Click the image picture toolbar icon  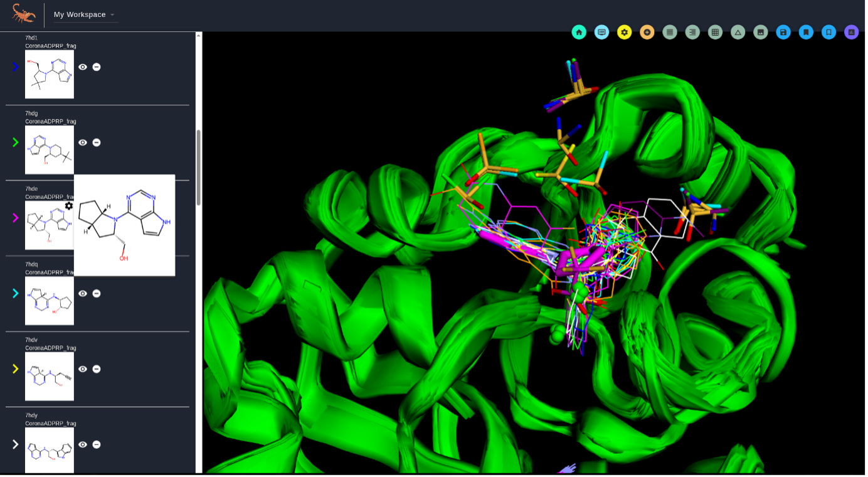pyautogui.click(x=761, y=32)
